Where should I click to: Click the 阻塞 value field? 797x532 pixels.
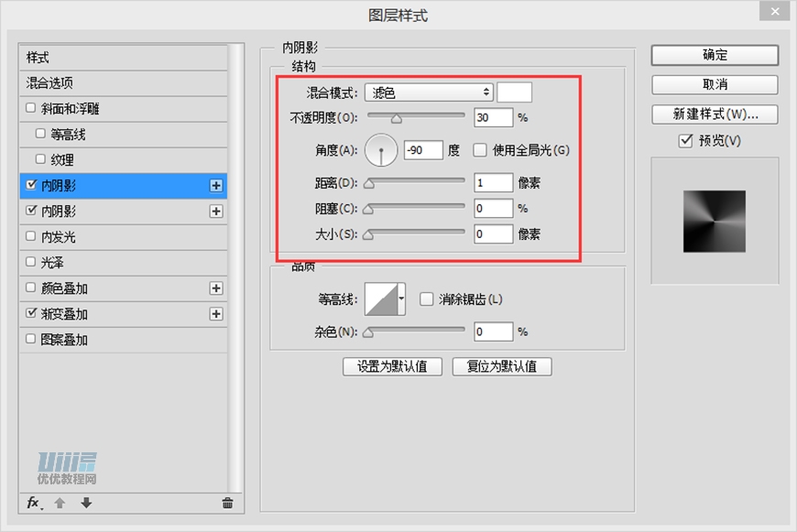[493, 209]
